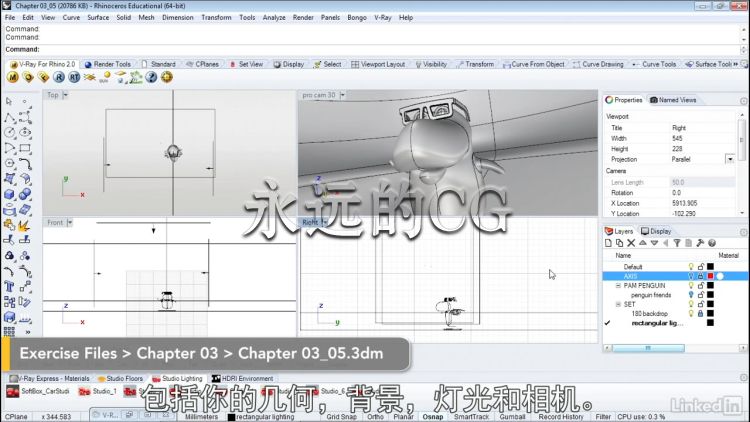Screen dimensions: 750x422
Task: Toggle lock on Default layer
Action: 701,267
